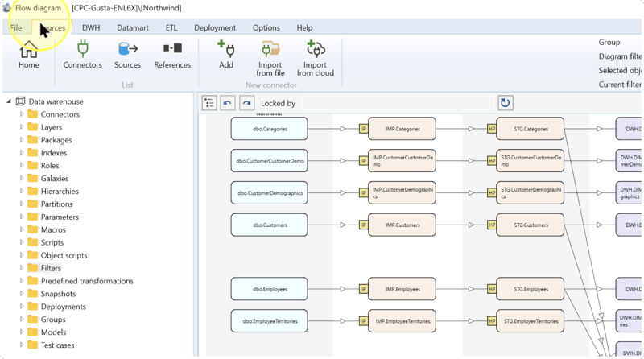The image size is (644, 359).
Task: Expand the Packages tree folder
Action: (x=22, y=140)
